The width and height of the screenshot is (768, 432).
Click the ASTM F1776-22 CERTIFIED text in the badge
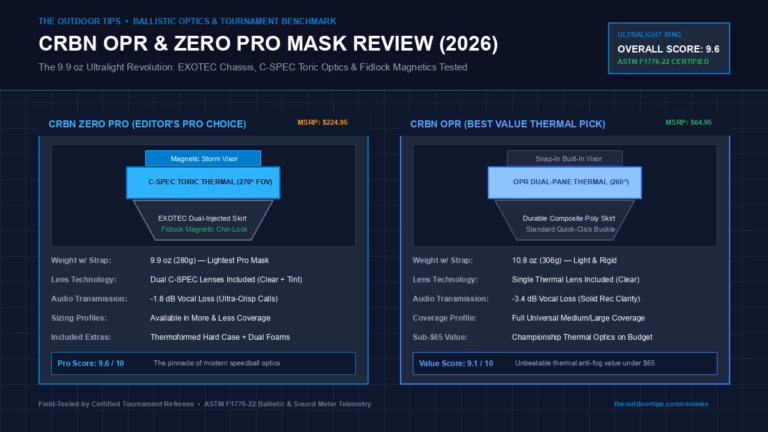pos(663,62)
